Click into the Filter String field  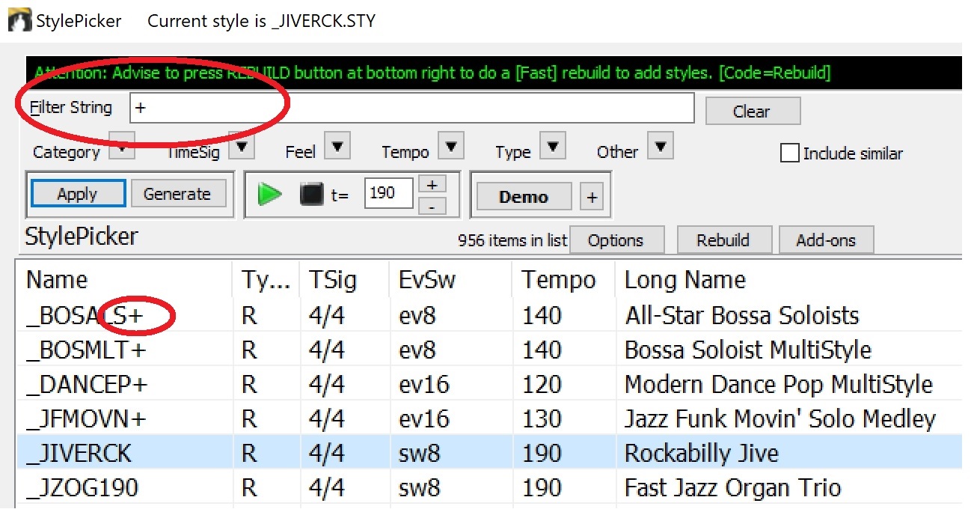point(411,108)
